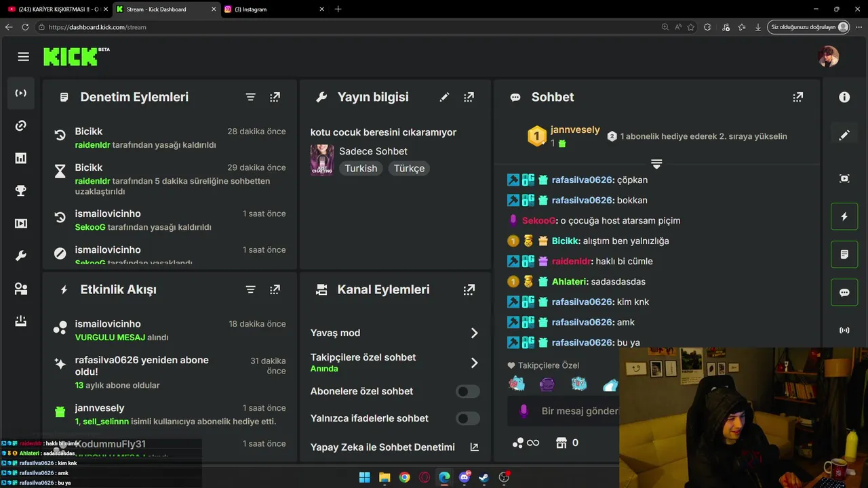Open filter options in Etkinlik Akışı
Screen dimensions: 868x488
coord(250,289)
